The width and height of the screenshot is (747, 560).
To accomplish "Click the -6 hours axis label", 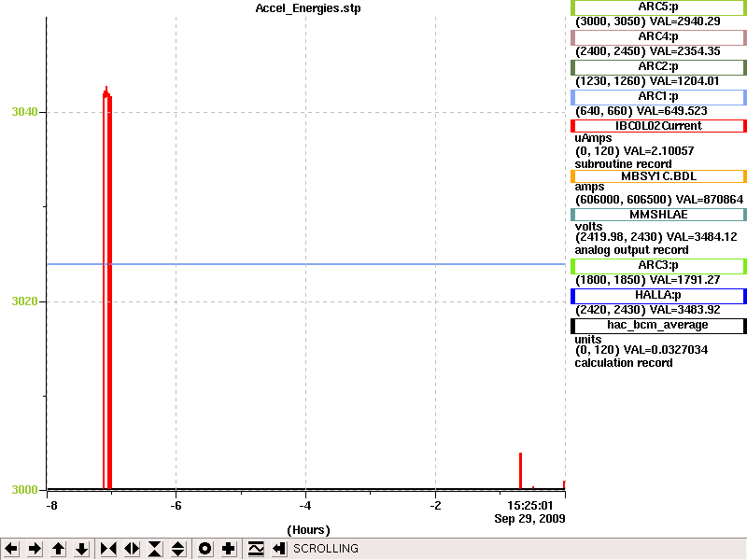I will (x=176, y=506).
